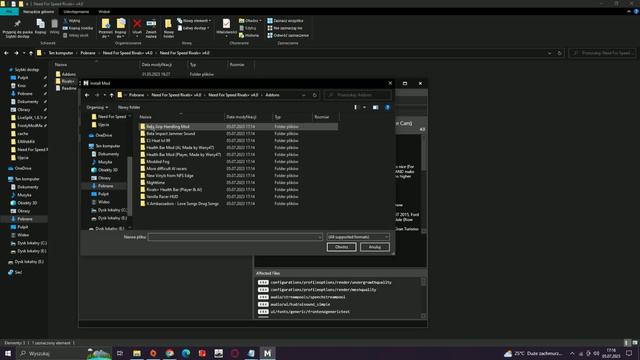Open All supported formats dropdown
Viewport: 640px width, 360px height.
358,237
